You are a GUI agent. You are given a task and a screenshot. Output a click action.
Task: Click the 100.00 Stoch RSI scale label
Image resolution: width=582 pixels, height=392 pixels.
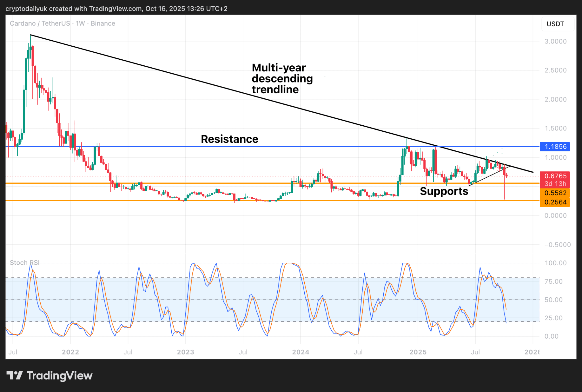(x=556, y=263)
